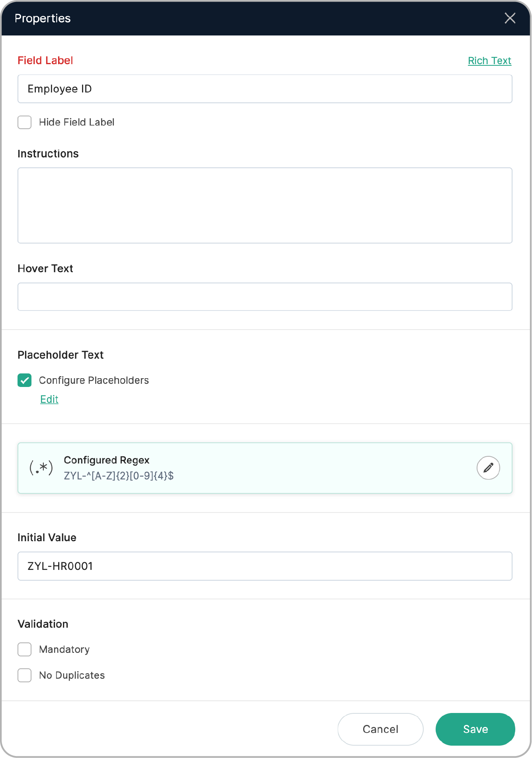Enable the No Duplicates checkbox
Viewport: 532px width, 758px height.
point(25,675)
